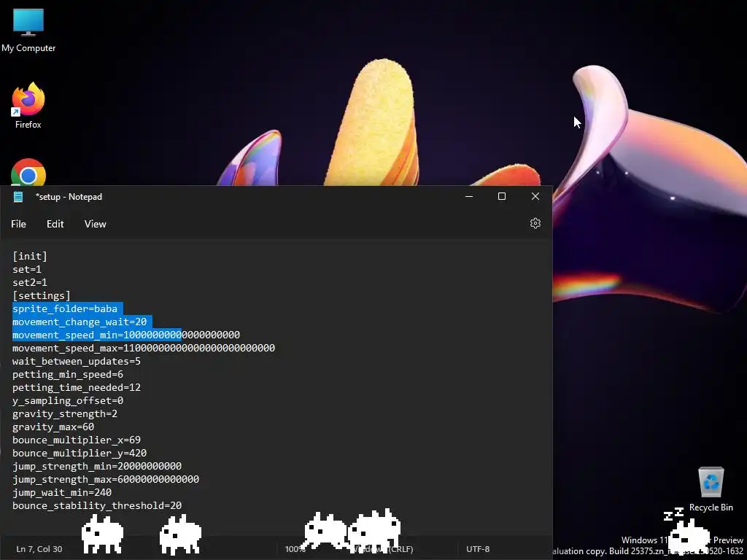
Task: Click the movement_speed_min value line
Action: (126, 335)
